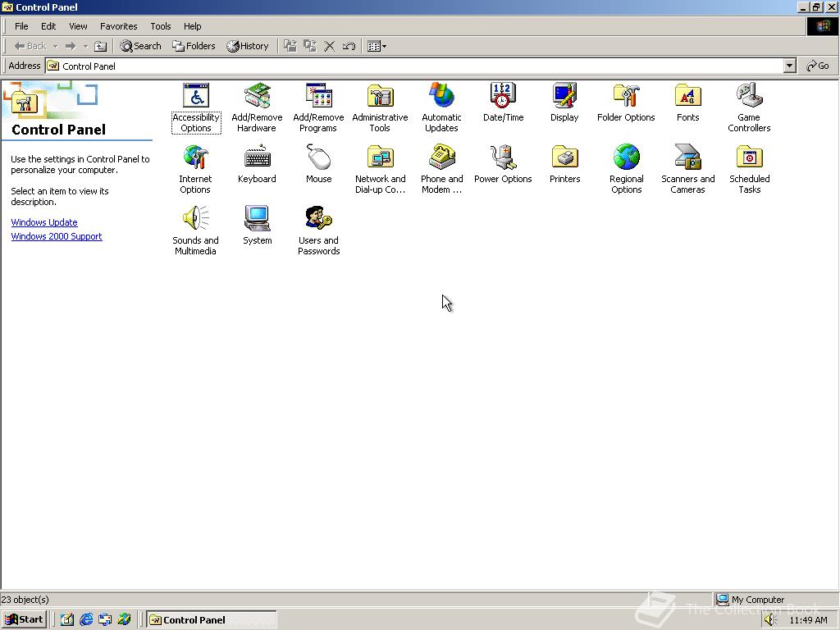Open Scheduled Tasks folder

[750, 169]
